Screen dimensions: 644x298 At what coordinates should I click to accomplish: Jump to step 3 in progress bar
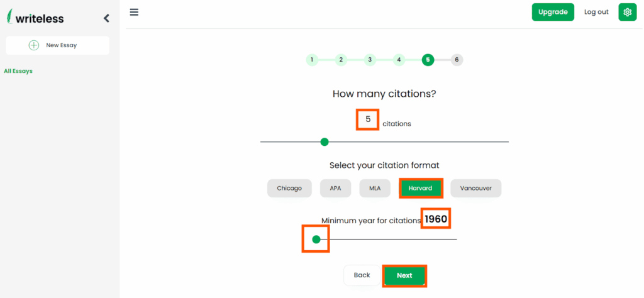(x=370, y=60)
